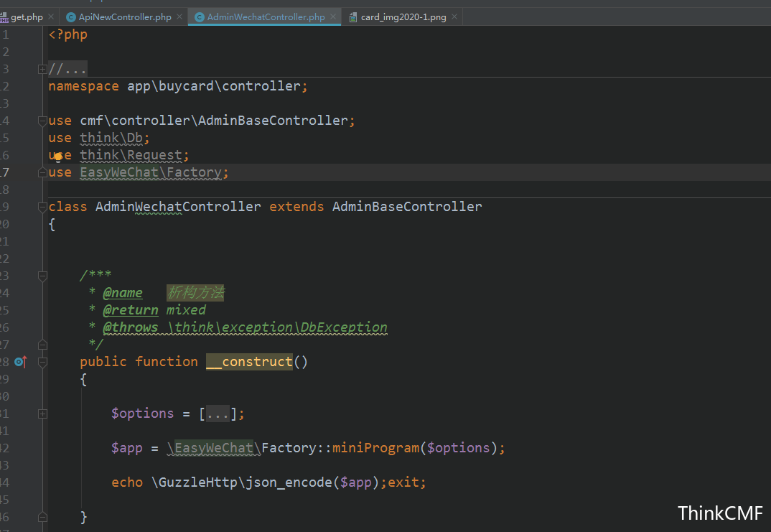This screenshot has width=771, height=532.
Task: Click fold end marker at closing brace of constructor
Action: (43, 517)
